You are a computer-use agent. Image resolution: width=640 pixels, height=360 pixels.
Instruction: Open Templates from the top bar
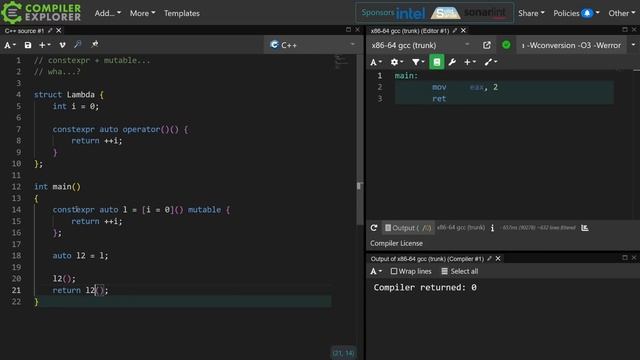[182, 13]
